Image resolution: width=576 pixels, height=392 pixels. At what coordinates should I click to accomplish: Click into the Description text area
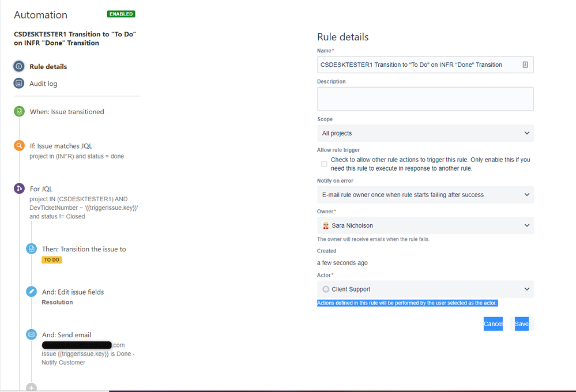tap(426, 99)
